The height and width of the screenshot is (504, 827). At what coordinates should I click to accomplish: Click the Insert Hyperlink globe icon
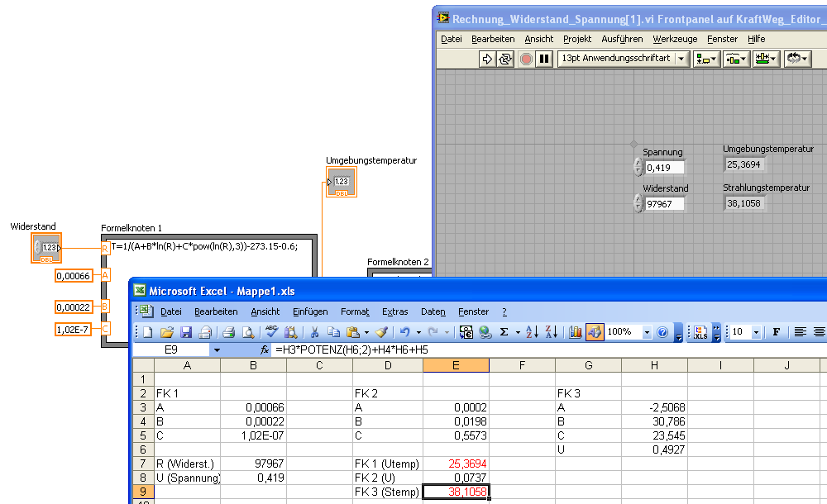[485, 331]
